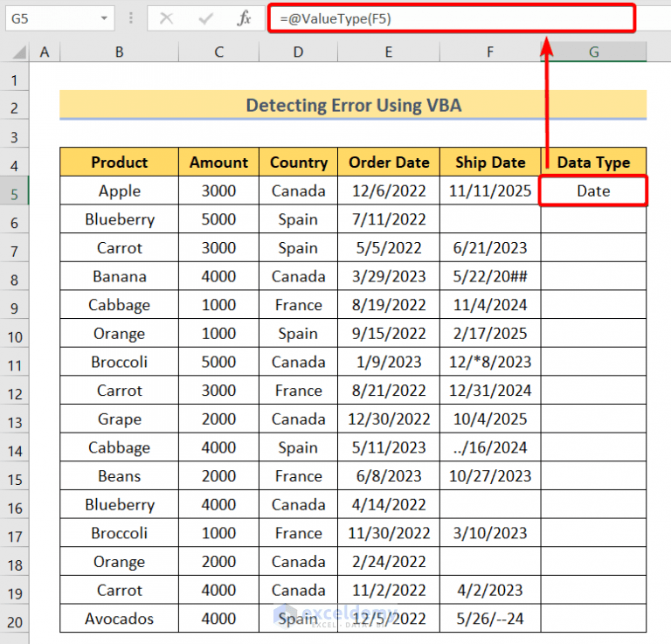Select the cell containing Date in G5
This screenshot has width=671, height=644.
[593, 190]
